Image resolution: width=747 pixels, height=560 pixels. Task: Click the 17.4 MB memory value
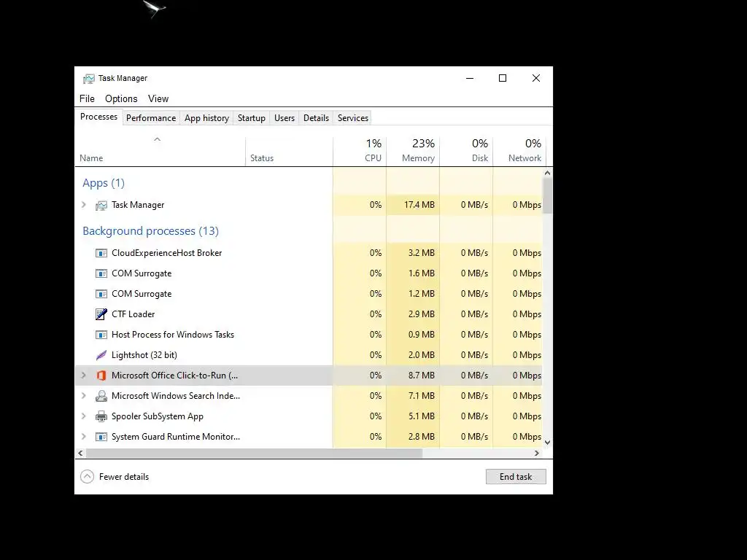tap(419, 205)
